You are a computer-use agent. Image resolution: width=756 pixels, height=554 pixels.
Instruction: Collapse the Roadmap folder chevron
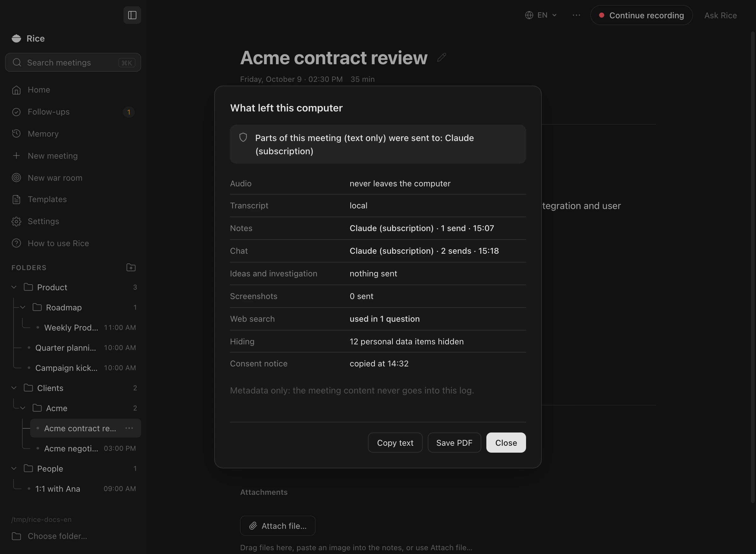pos(23,307)
